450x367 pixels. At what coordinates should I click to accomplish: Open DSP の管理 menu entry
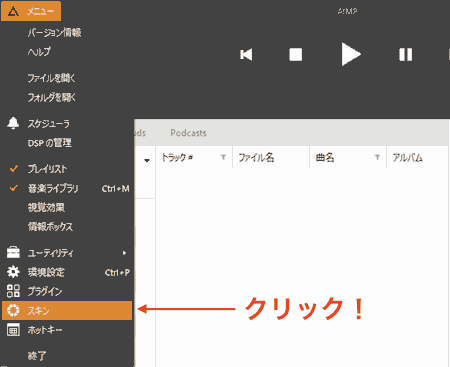pos(50,143)
